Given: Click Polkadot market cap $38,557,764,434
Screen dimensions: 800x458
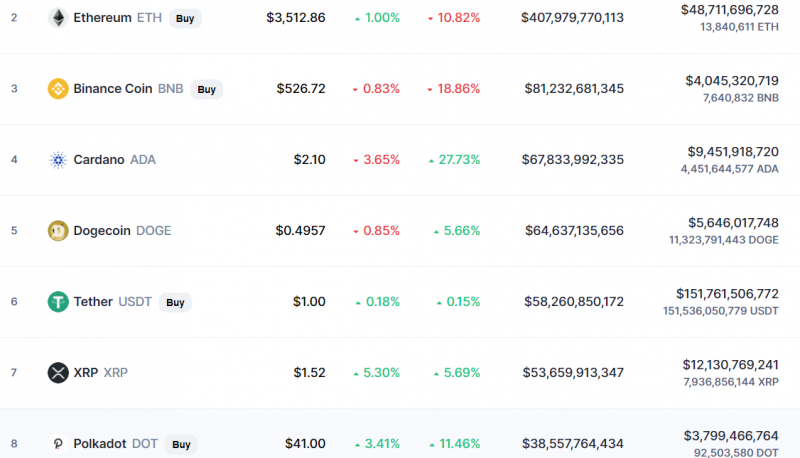Looking at the screenshot, I should click(x=573, y=444).
